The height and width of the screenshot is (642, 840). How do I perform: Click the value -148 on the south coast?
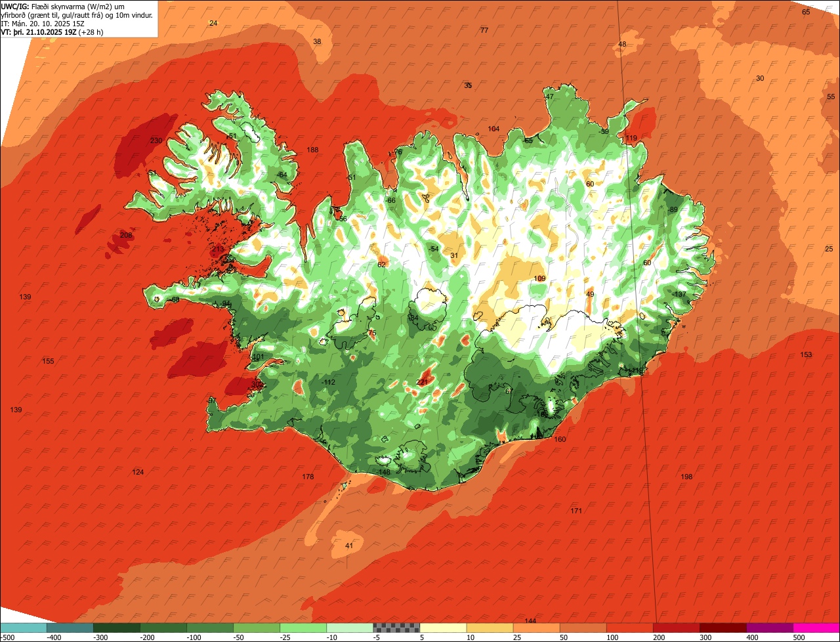[x=383, y=473]
